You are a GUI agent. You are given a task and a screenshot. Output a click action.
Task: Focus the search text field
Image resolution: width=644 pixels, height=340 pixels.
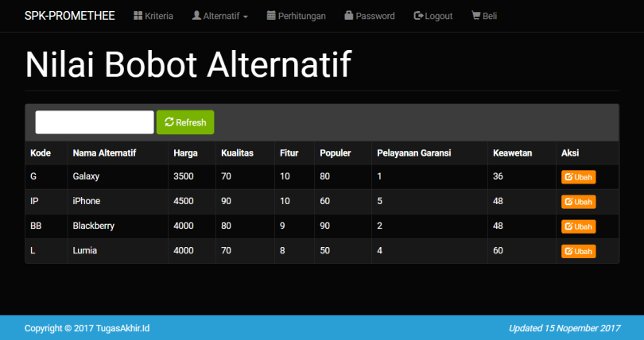pos(94,122)
